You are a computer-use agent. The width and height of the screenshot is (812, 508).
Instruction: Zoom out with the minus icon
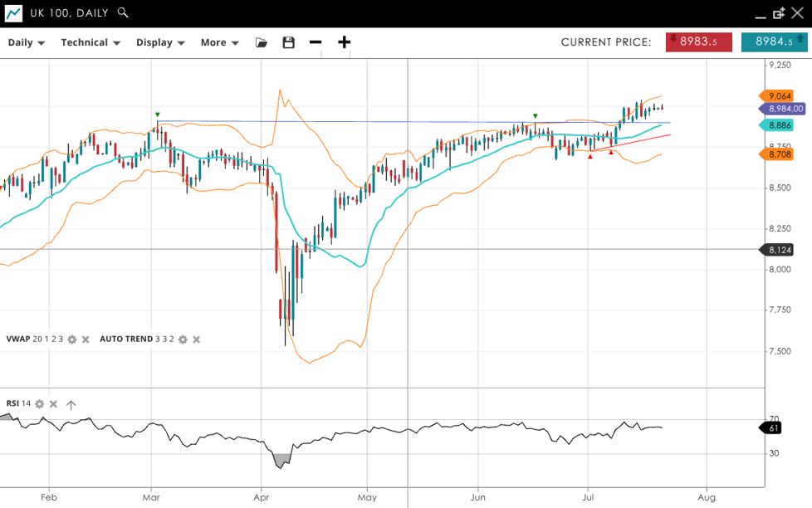pos(316,42)
